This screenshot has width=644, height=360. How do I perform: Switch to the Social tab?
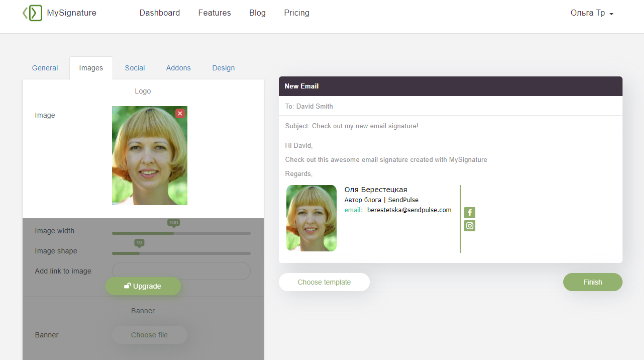click(135, 68)
